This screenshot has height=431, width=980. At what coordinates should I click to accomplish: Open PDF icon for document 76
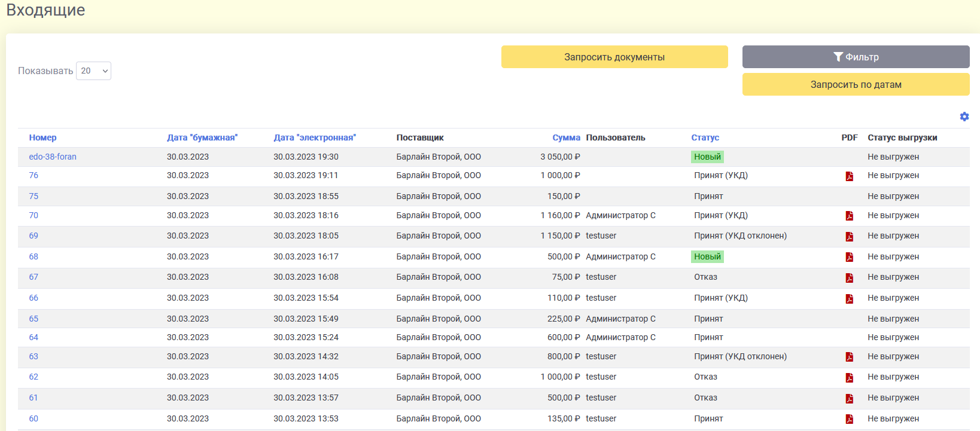coord(849,176)
